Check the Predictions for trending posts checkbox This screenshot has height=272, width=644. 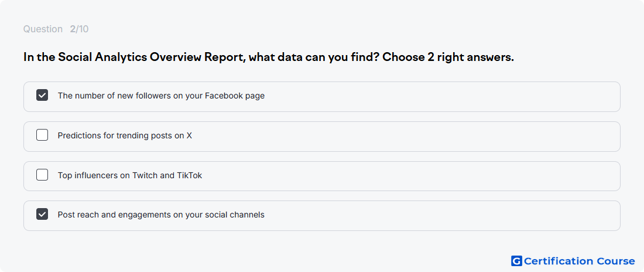pyautogui.click(x=42, y=135)
